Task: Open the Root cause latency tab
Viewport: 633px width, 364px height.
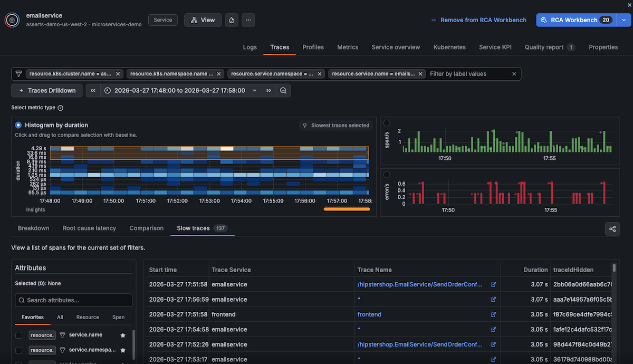Action: click(x=89, y=228)
